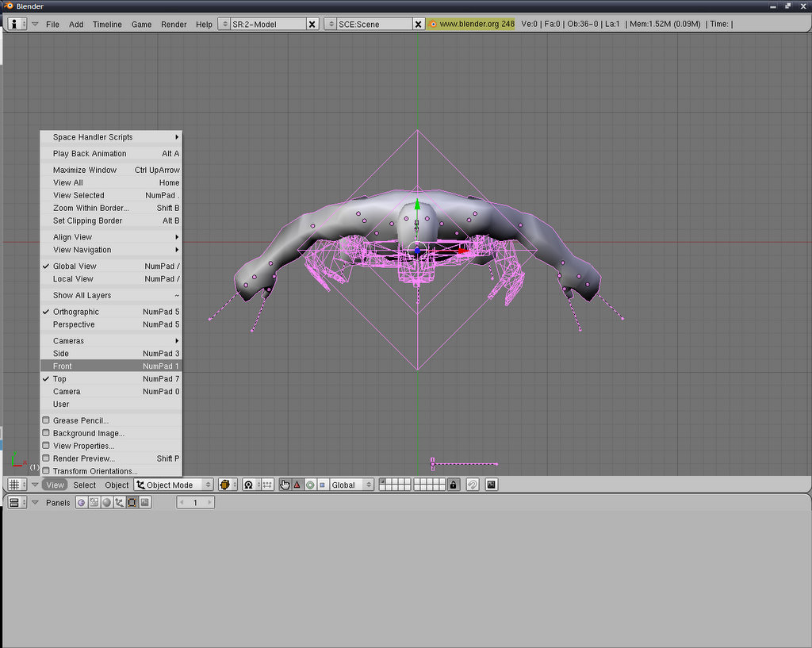Delete the SCE:Scene datablock with X button
The height and width of the screenshot is (648, 812).
click(419, 25)
